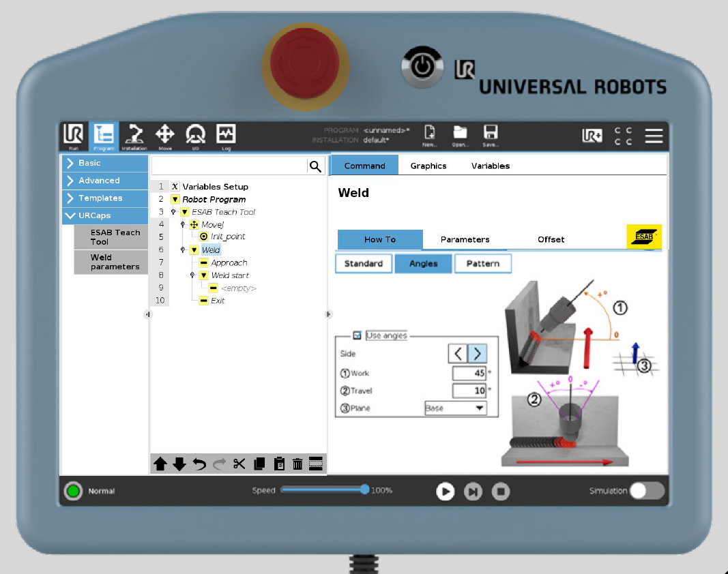
Task: Click the Save program icon
Action: (491, 136)
